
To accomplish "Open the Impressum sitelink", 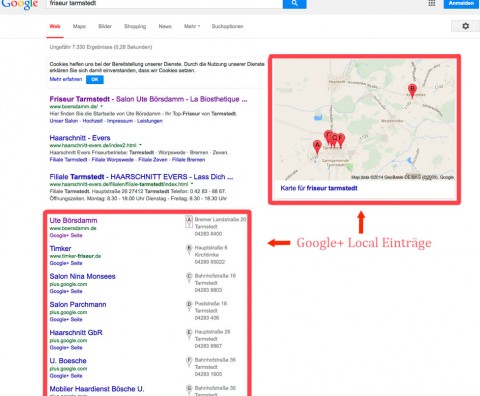I will pos(120,121).
